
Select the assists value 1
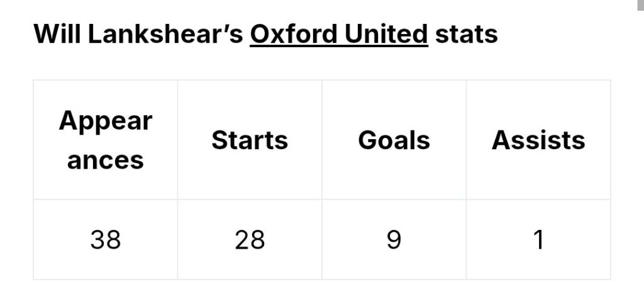[538, 240]
